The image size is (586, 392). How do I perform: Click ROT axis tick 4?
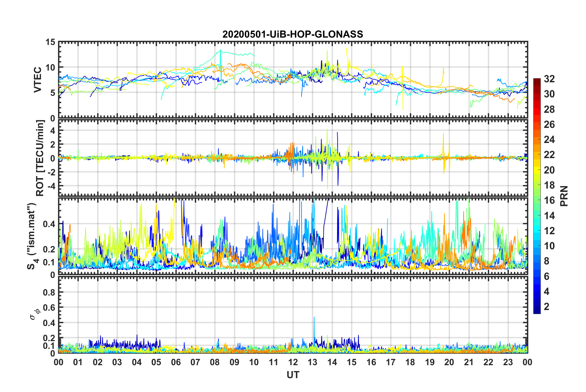53,131
